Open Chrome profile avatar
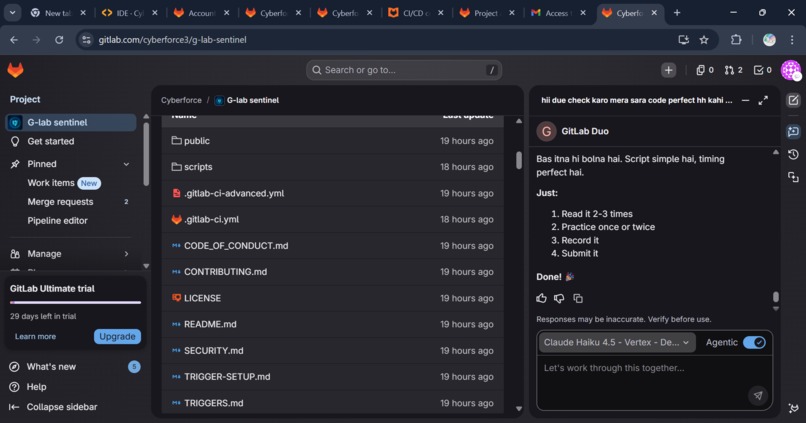The height and width of the screenshot is (423, 806). [x=769, y=40]
